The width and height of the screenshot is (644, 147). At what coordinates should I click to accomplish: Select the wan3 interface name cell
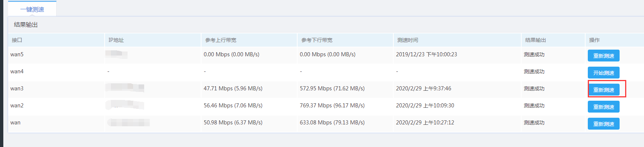pos(17,88)
